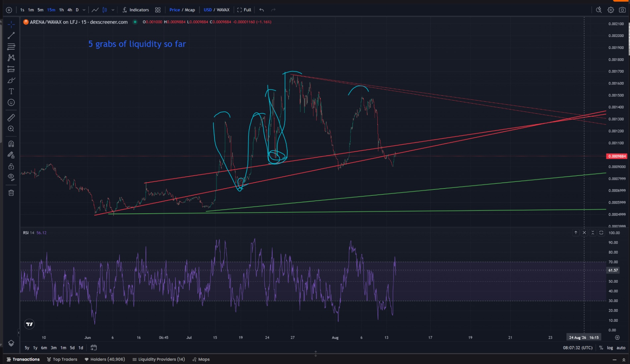Viewport: 630px width, 364px height.
Task: Activate the zoom in tool
Action: [x=11, y=129]
